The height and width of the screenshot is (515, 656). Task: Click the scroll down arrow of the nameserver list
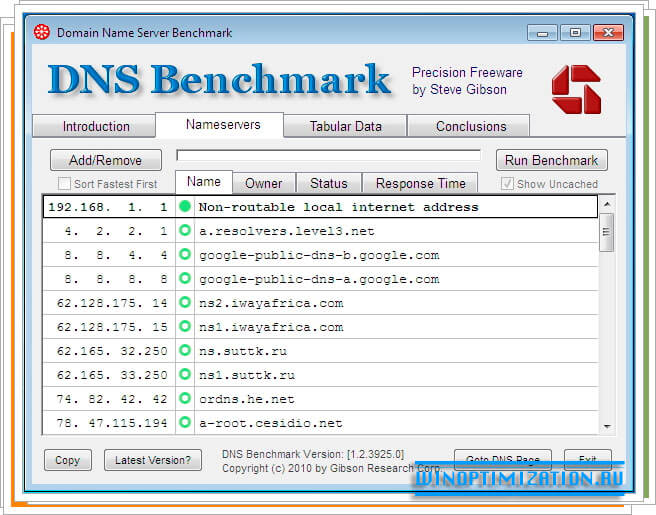point(607,426)
